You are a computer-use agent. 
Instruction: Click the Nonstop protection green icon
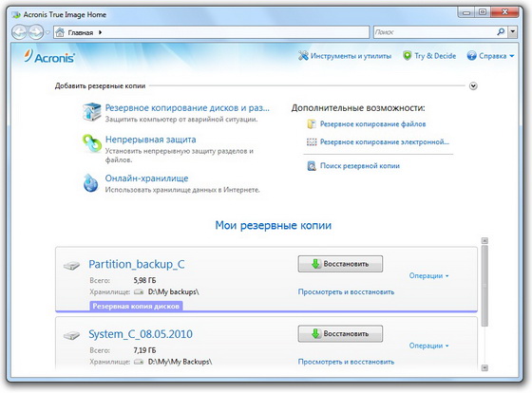92,143
